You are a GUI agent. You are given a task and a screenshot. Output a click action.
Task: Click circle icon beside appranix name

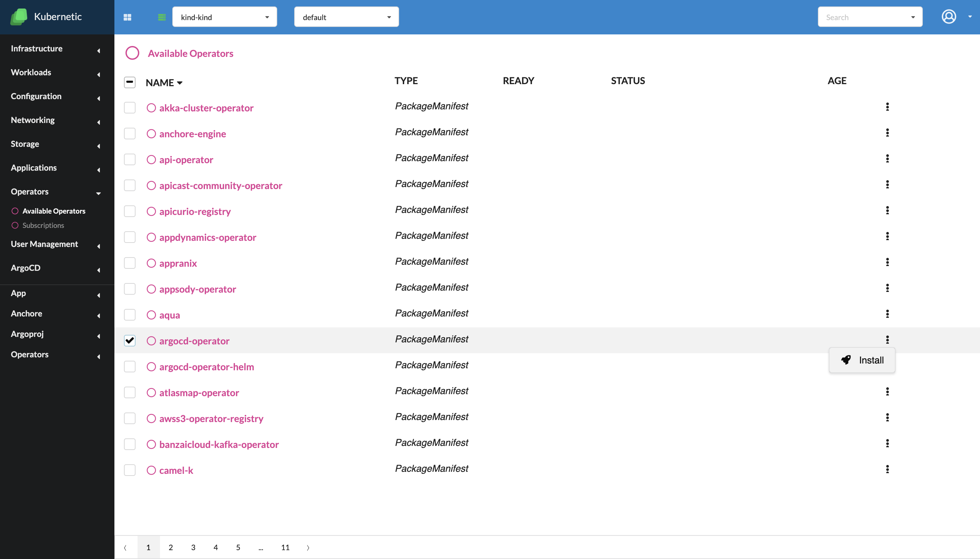[x=151, y=263]
